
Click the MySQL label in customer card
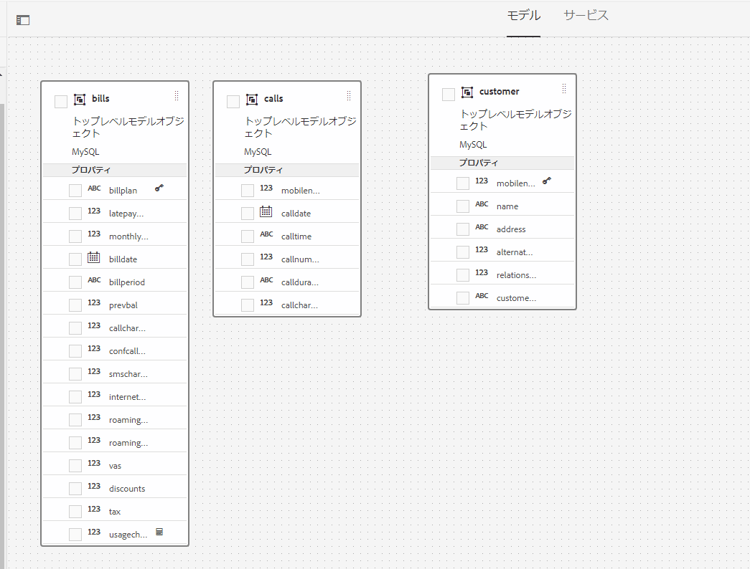click(x=473, y=144)
